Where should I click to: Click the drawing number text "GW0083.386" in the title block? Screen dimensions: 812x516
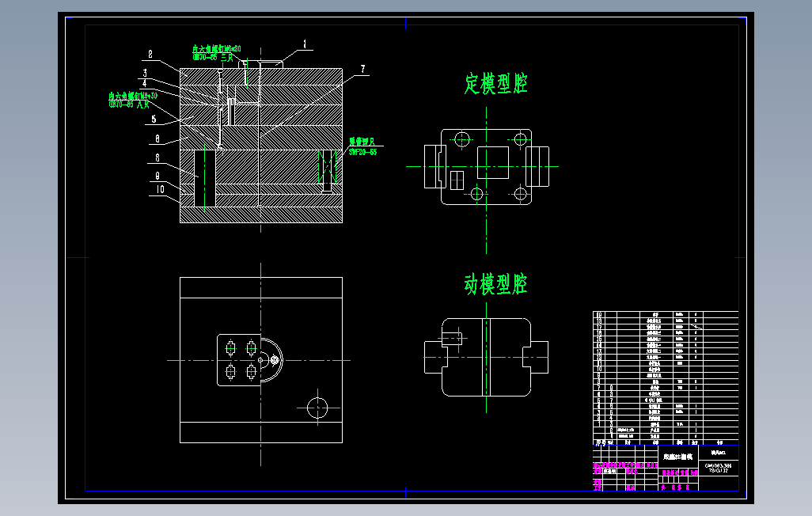[719, 465]
